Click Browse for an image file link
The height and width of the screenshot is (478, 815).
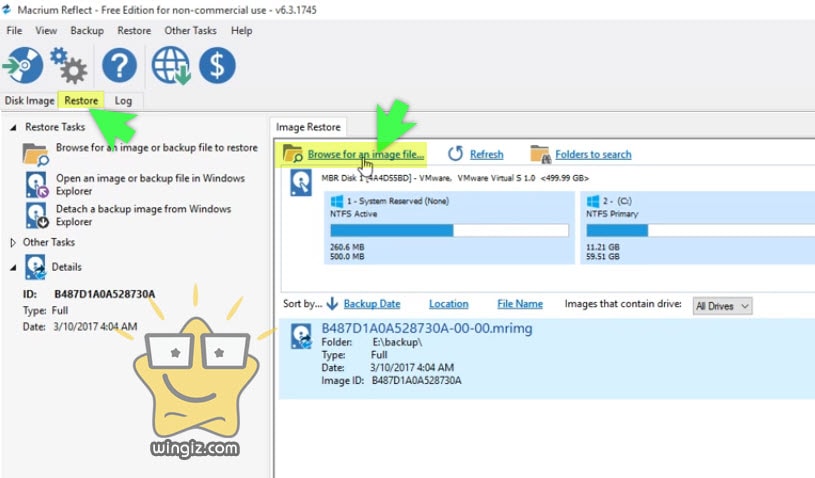point(365,154)
